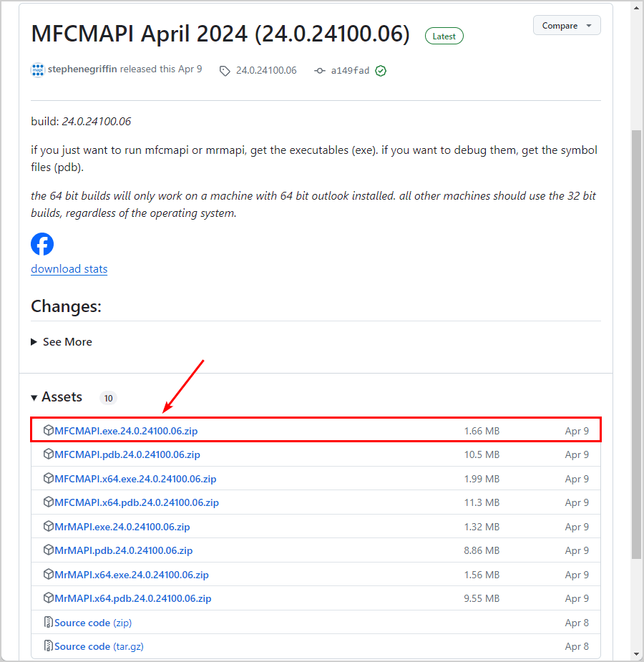
Task: Click stephenegriffin's avatar image
Action: pos(37,70)
